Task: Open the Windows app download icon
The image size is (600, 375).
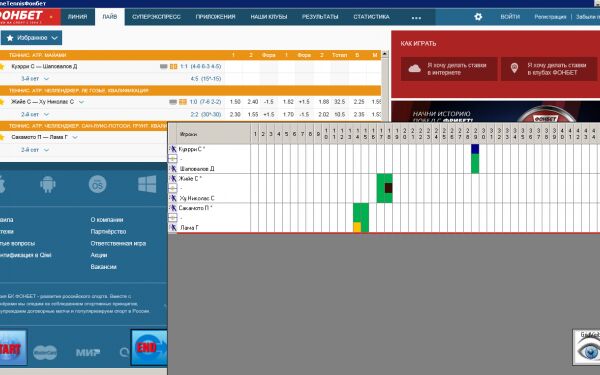Action: pyautogui.click(x=147, y=184)
